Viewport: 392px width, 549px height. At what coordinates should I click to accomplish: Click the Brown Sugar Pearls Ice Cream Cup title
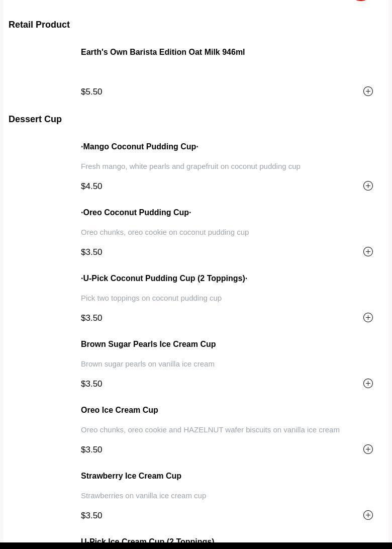(x=148, y=344)
